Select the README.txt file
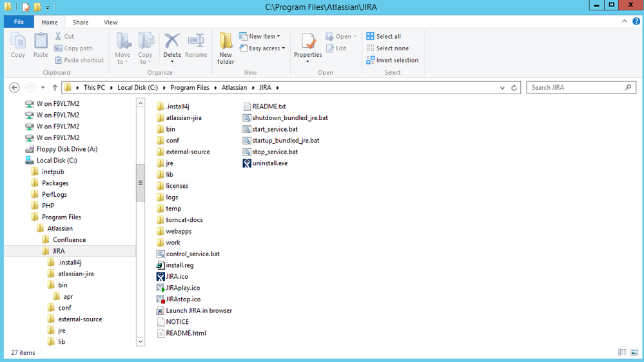Screen dimensions: 644x362 pyautogui.click(x=264, y=106)
